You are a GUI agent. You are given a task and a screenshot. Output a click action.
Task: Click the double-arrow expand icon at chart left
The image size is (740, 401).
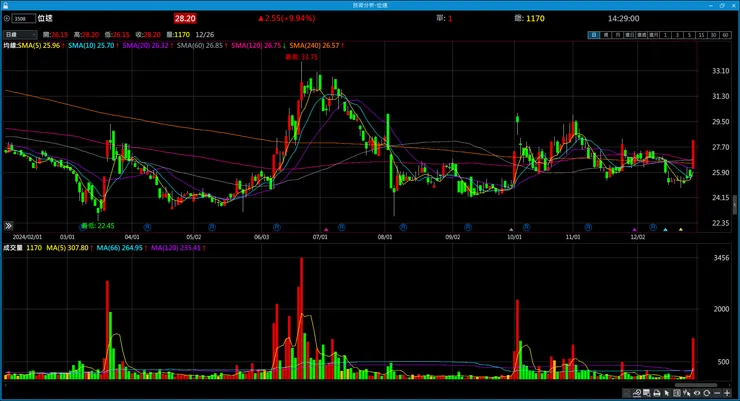pos(8,226)
